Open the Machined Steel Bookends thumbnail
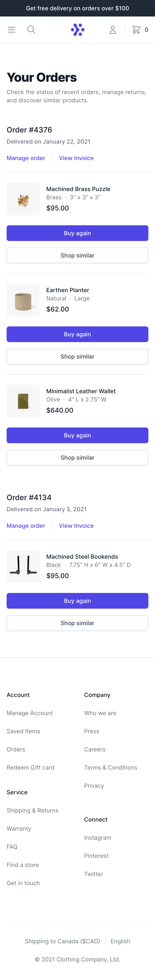 point(23,567)
